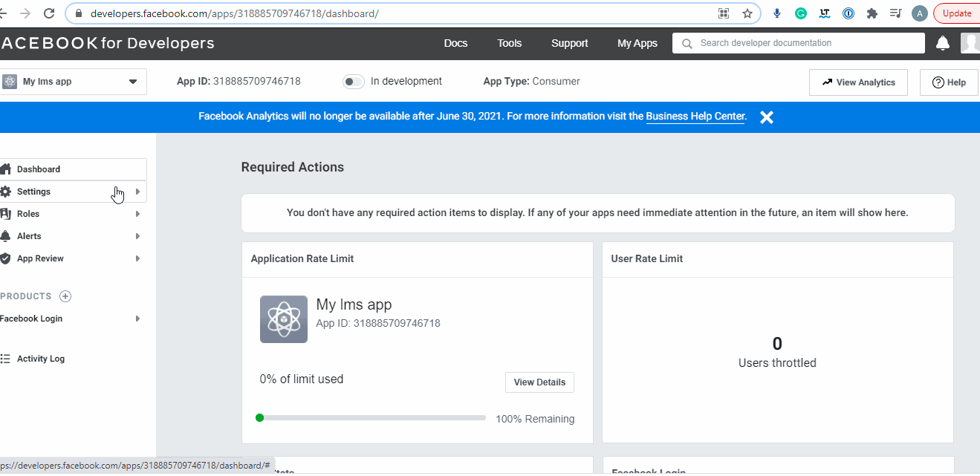980x476 pixels.
Task: Open the media control playlist icon
Action: click(x=896, y=13)
